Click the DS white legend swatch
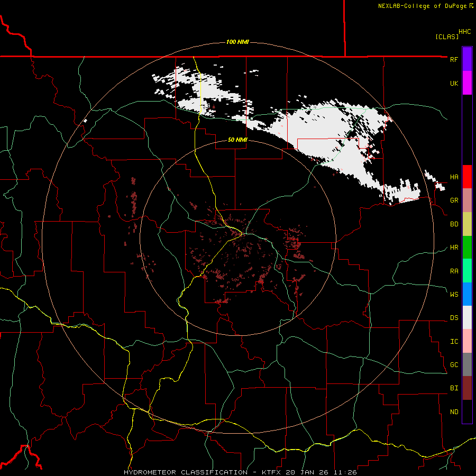The image size is (476, 476). pyautogui.click(x=467, y=317)
